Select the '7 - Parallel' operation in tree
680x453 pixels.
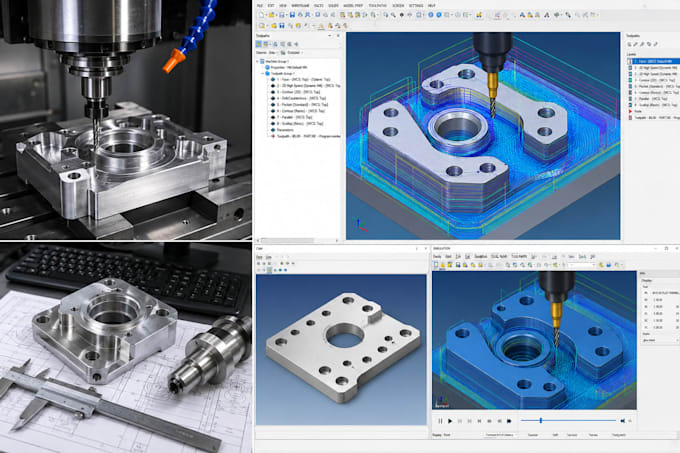coord(291,117)
